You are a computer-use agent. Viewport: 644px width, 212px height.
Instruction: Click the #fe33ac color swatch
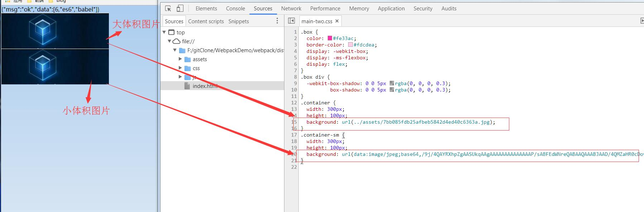(x=330, y=38)
